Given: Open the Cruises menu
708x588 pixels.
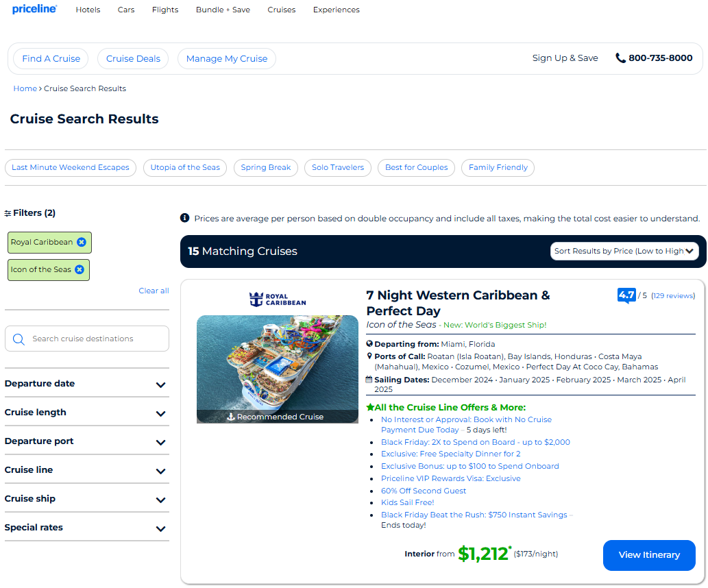Looking at the screenshot, I should point(281,10).
